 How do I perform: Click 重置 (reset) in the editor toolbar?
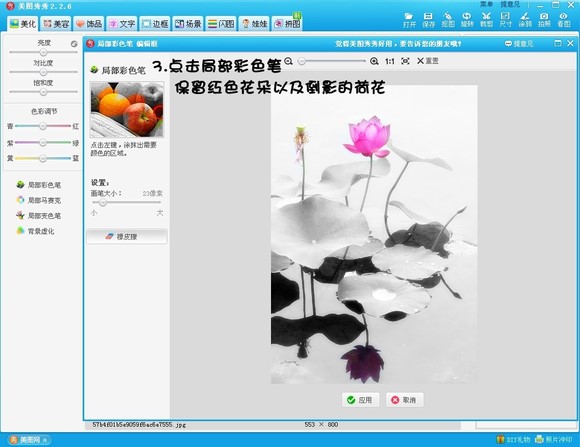click(428, 61)
